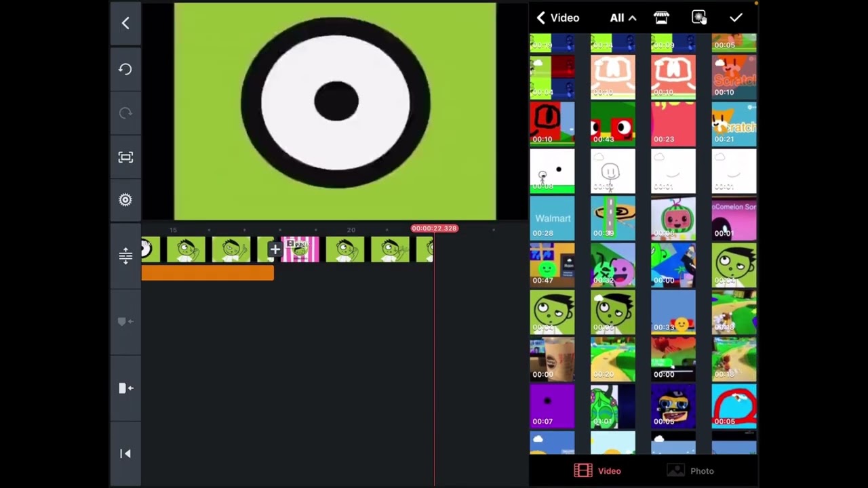
Task: Click the 00:00:22.328 playhead time marker
Action: click(435, 228)
